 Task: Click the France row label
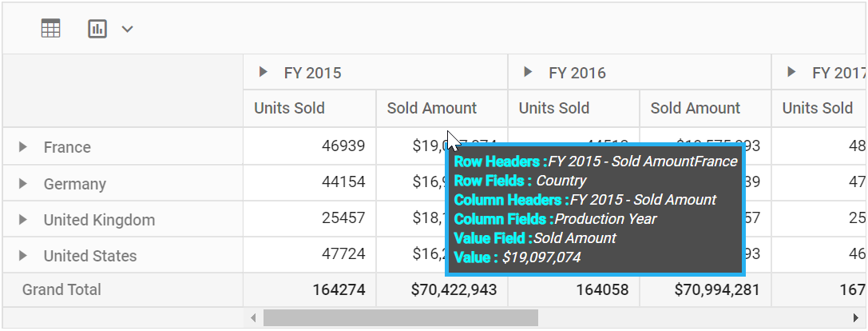pyautogui.click(x=67, y=147)
